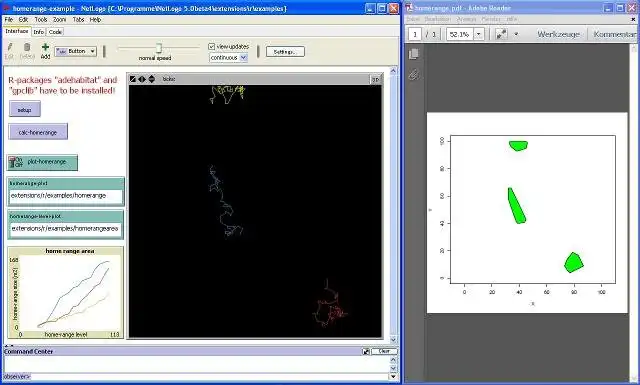
Task: Click the black-white square view control icon
Action: pyautogui.click(x=133, y=79)
